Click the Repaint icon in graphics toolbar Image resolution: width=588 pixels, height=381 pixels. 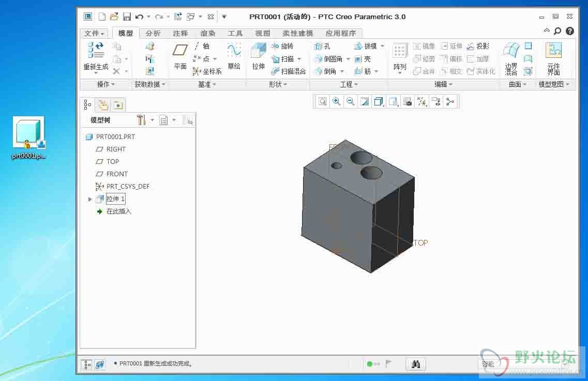(364, 102)
